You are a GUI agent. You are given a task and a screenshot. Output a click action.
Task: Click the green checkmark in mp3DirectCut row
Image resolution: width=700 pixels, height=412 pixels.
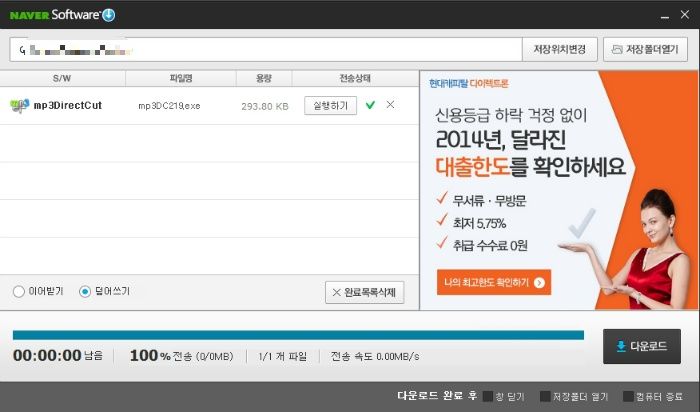tap(370, 105)
